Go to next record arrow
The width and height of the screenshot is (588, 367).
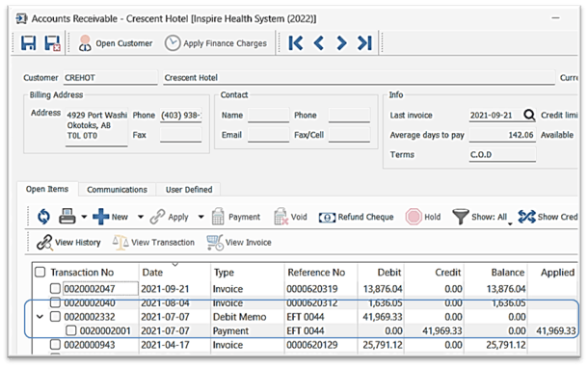click(341, 42)
